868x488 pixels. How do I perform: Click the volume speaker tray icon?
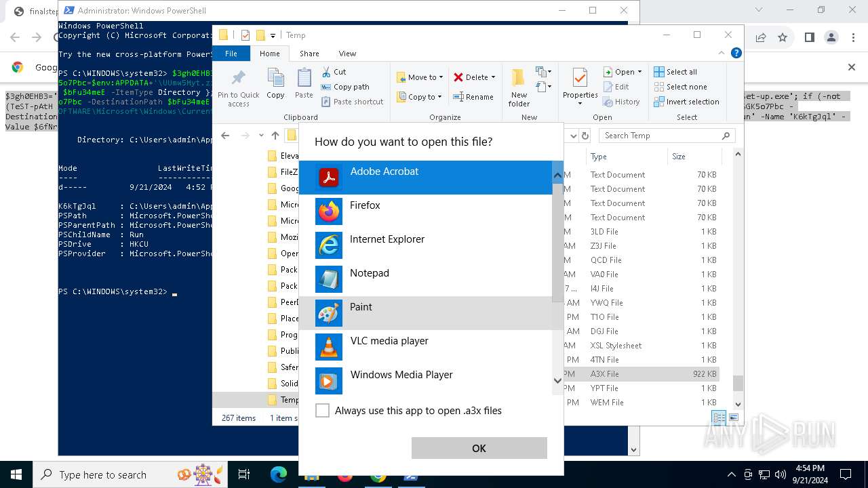(780, 475)
